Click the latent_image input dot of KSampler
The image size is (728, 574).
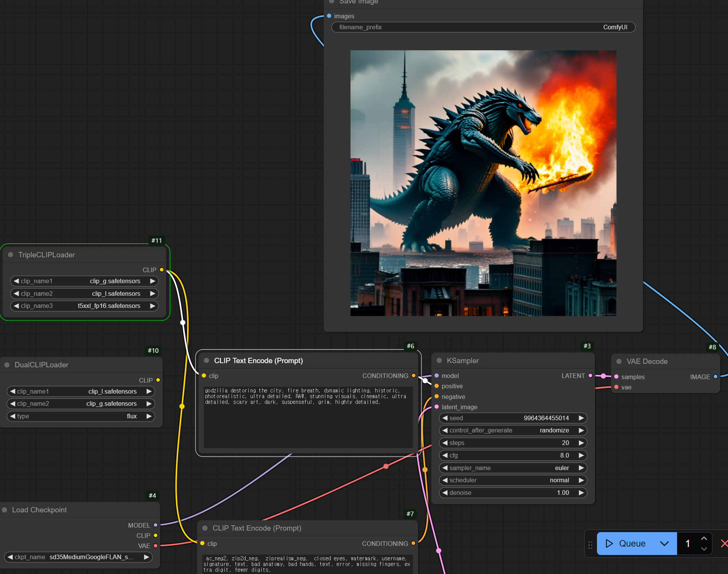437,407
